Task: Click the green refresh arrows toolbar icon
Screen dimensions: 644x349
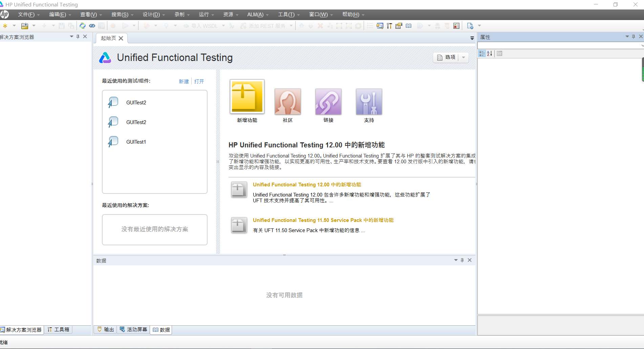Action: pyautogui.click(x=82, y=26)
